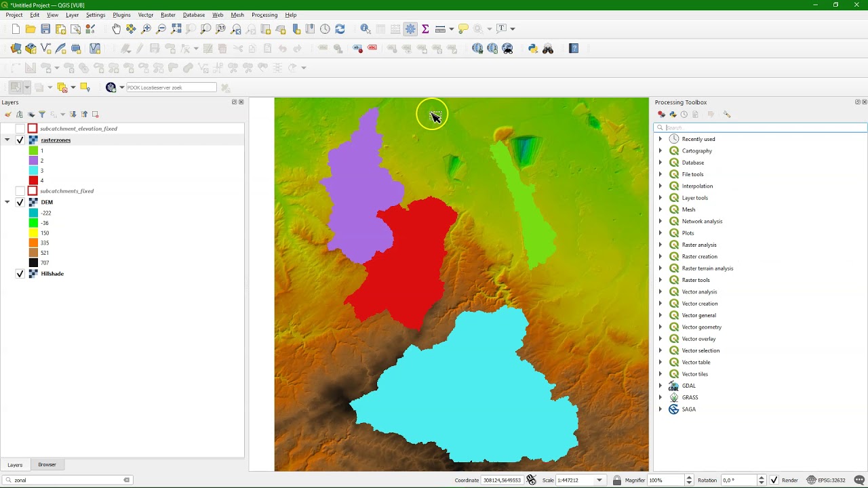Open the Database menu
868x488 pixels.
[x=194, y=15]
